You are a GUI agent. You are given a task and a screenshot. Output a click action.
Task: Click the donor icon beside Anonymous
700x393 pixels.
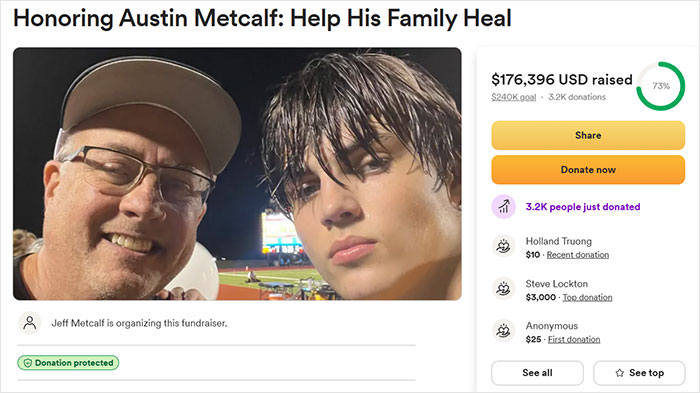[x=504, y=330]
